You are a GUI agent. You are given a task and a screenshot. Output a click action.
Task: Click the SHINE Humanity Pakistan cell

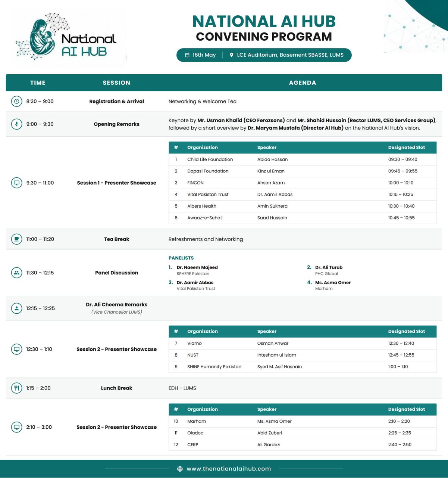coord(214,367)
